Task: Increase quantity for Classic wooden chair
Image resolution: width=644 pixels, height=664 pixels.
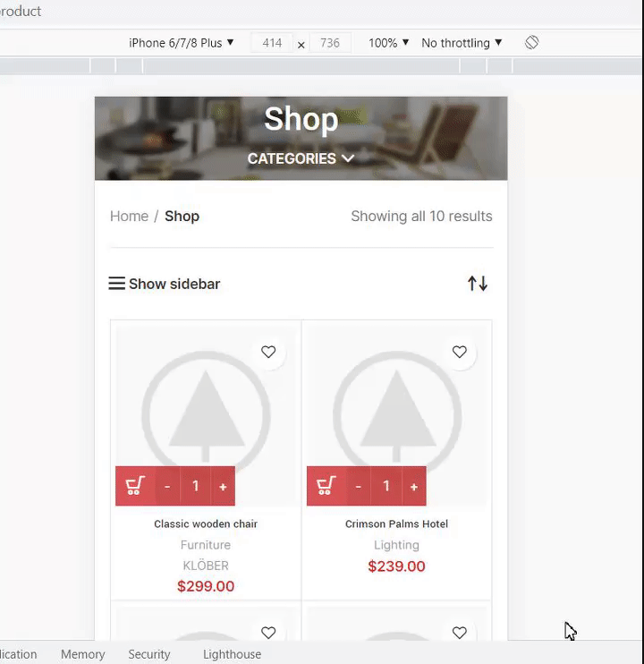Action: 223,486
